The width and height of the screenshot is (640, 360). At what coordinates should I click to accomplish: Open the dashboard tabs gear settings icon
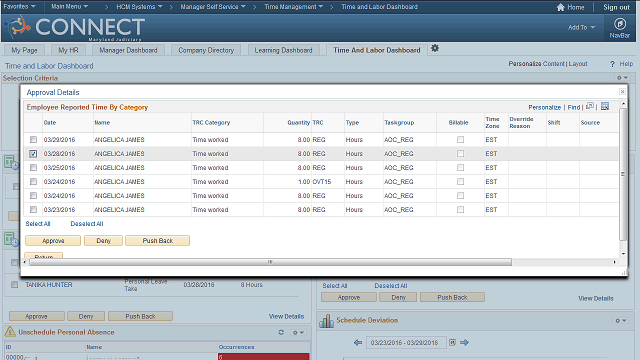(x=435, y=49)
